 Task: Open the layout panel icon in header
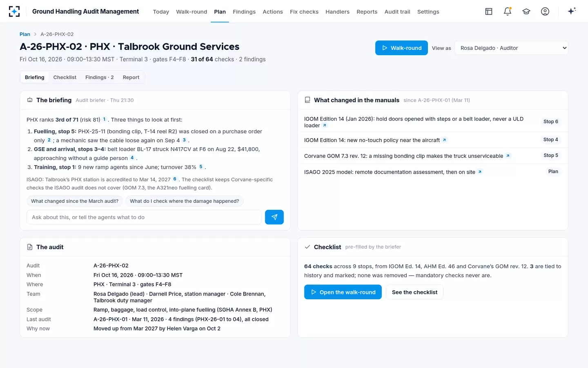[x=489, y=11]
